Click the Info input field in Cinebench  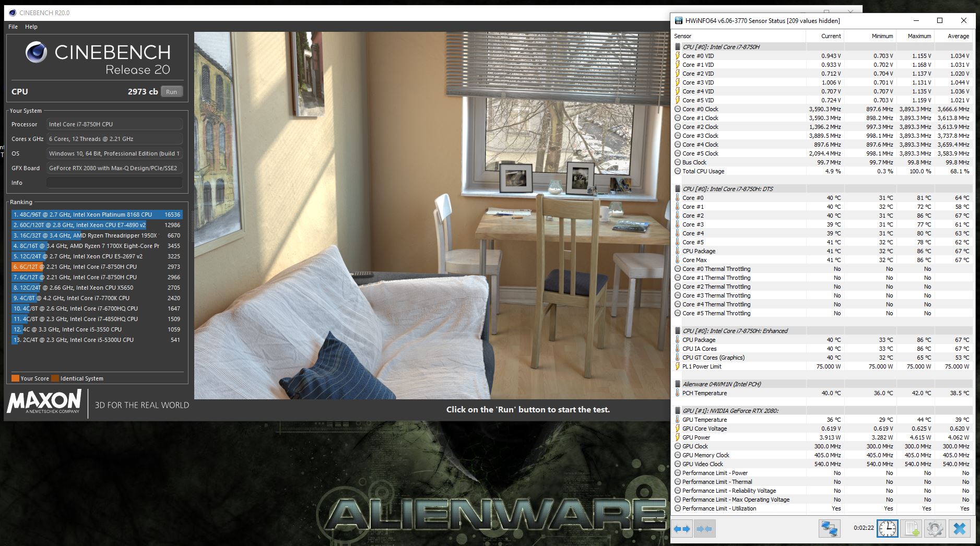114,183
